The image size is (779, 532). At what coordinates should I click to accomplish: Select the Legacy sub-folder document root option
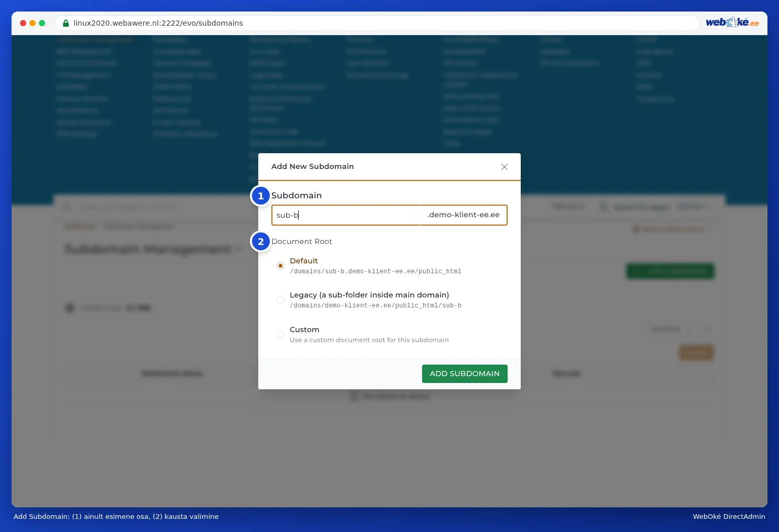pyautogui.click(x=281, y=300)
